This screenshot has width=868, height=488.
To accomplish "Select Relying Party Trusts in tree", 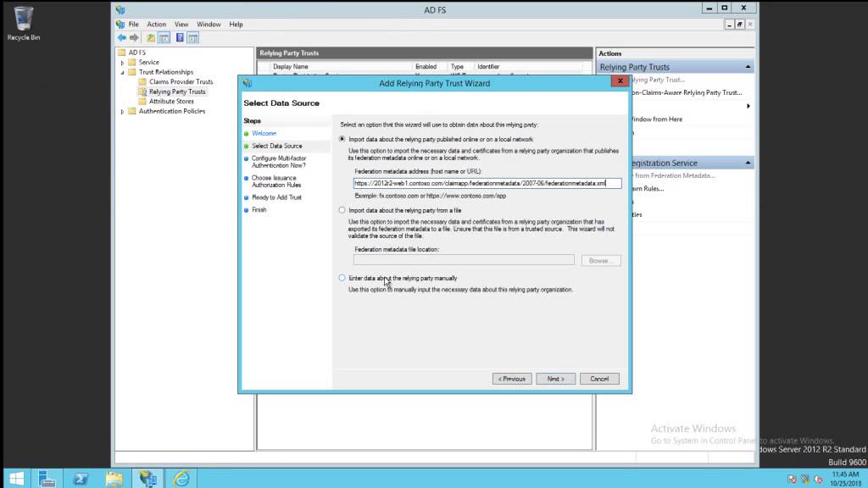I will pos(177,91).
